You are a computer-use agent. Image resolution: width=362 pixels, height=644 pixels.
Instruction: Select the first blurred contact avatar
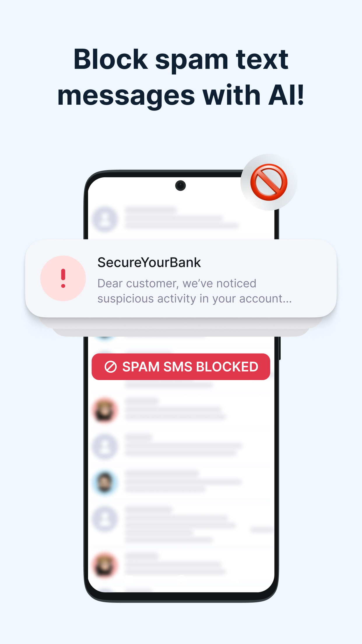pos(105,219)
